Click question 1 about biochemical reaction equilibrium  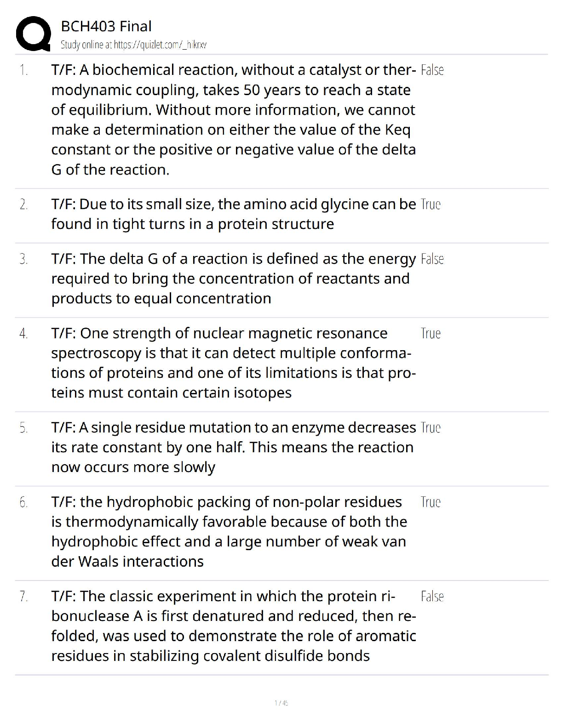pos(233,119)
